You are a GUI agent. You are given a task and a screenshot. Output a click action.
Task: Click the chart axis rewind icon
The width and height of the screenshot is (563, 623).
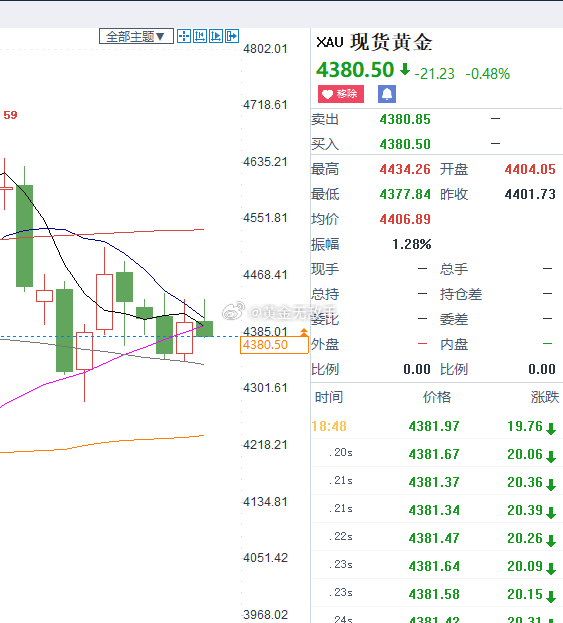point(200,36)
